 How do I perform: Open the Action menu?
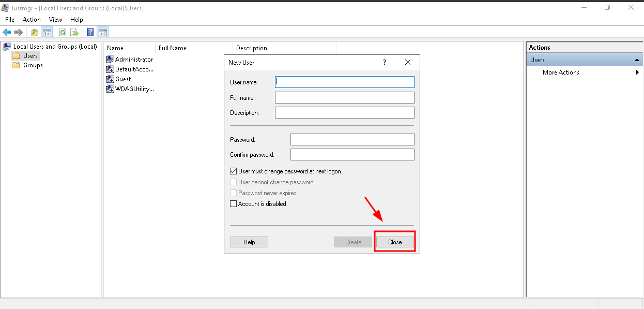tap(32, 20)
